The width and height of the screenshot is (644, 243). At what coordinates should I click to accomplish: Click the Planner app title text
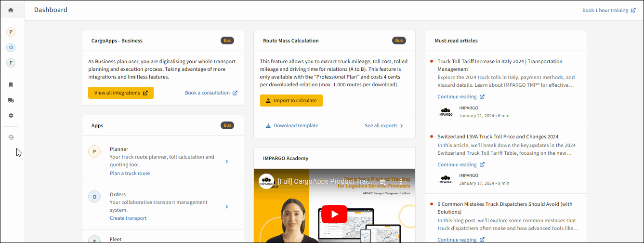pyautogui.click(x=119, y=149)
